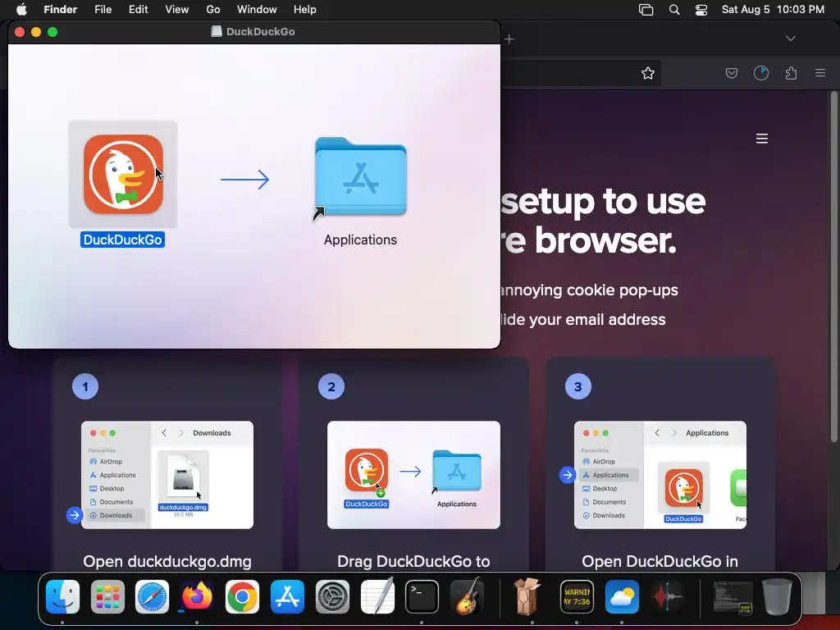Open TextEdit from the Dock

pyautogui.click(x=377, y=597)
